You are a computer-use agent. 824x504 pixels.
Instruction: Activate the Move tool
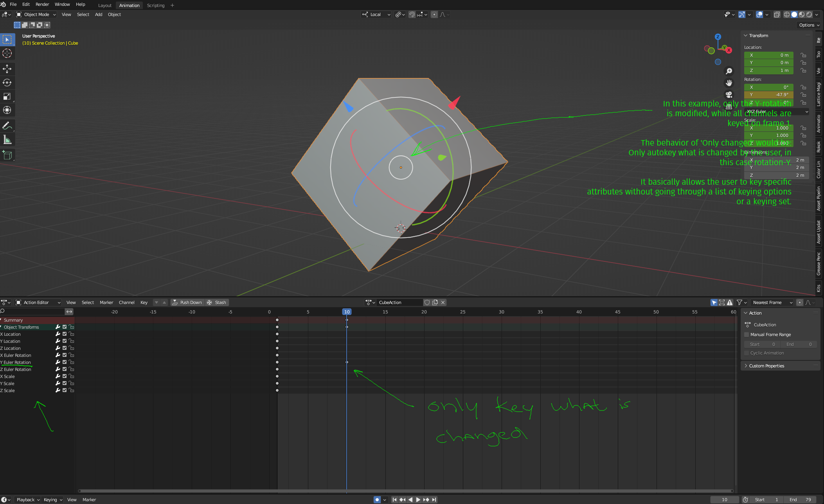pyautogui.click(x=7, y=69)
